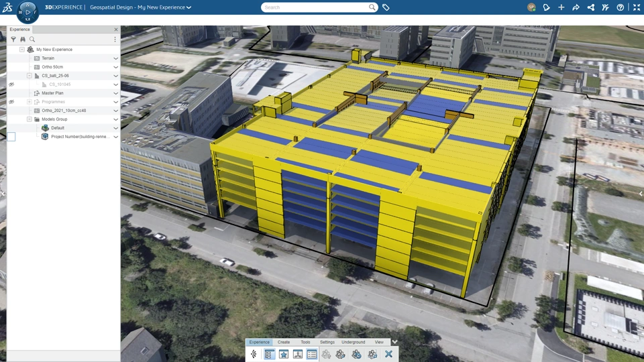
Task: Click the save city experience icon
Action: pyautogui.click(x=372, y=354)
